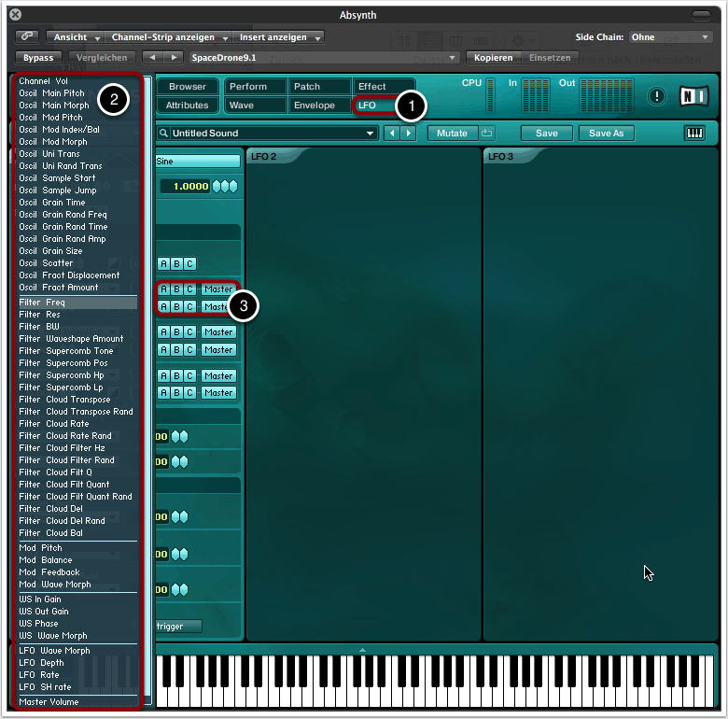
Task: Click the exclamation mark panic icon
Action: [x=657, y=95]
